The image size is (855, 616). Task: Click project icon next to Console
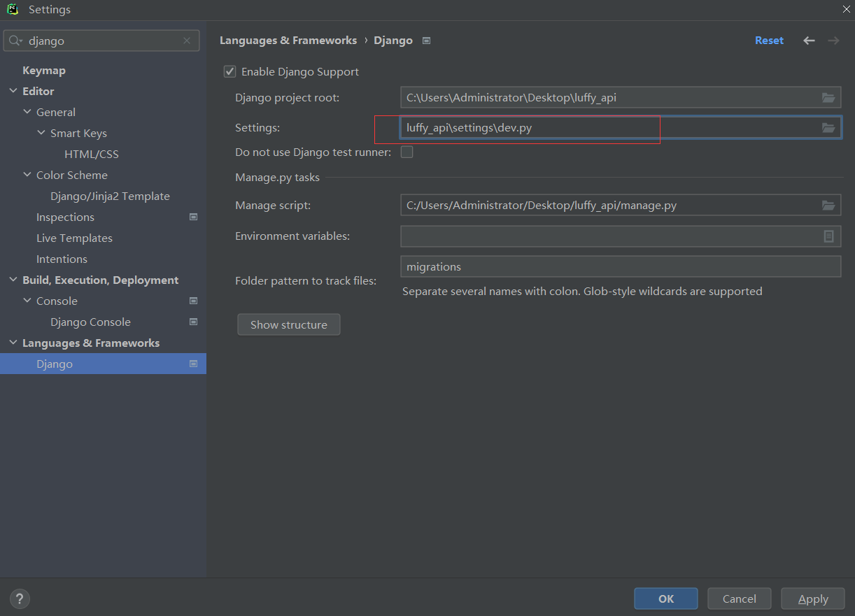194,301
